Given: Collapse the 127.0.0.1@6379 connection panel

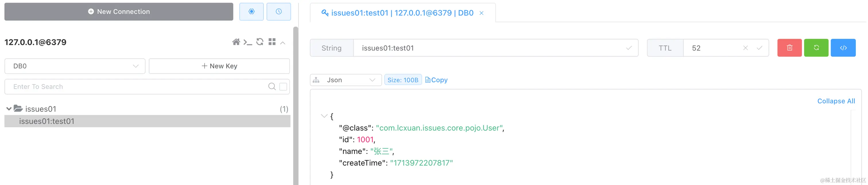Looking at the screenshot, I should pos(283,43).
